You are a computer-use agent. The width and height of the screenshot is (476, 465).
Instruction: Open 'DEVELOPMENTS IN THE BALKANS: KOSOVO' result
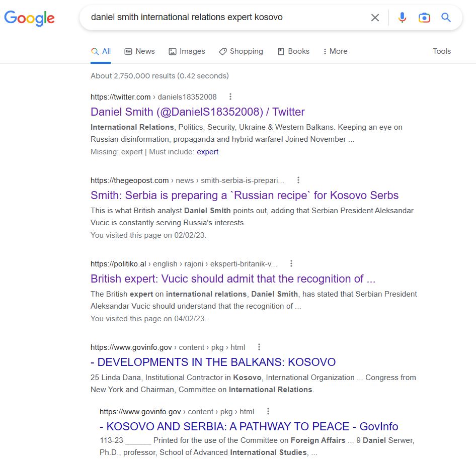pos(213,362)
